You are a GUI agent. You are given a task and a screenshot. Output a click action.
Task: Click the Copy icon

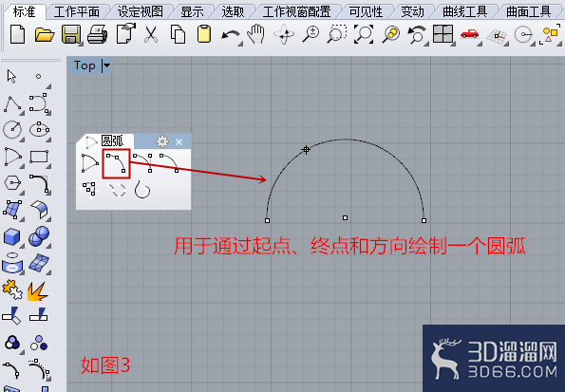point(178,34)
